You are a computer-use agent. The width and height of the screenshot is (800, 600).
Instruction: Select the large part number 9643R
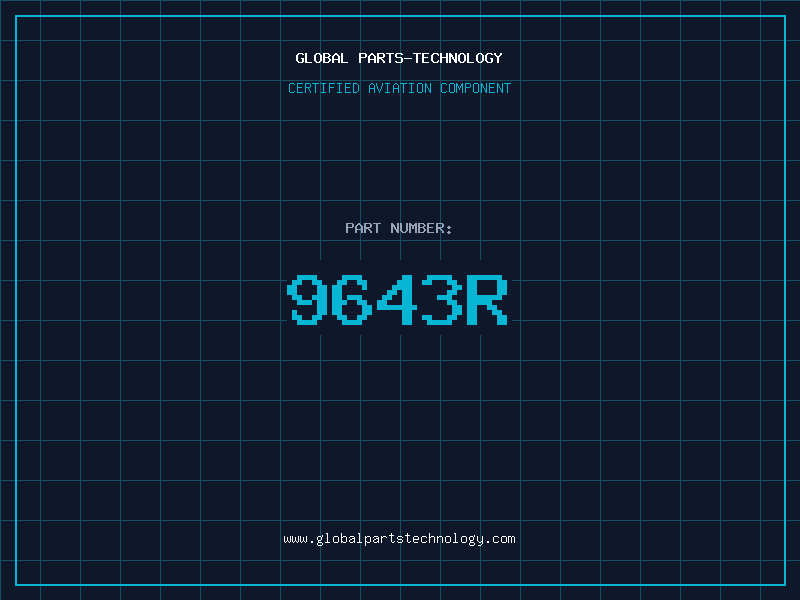click(x=399, y=300)
